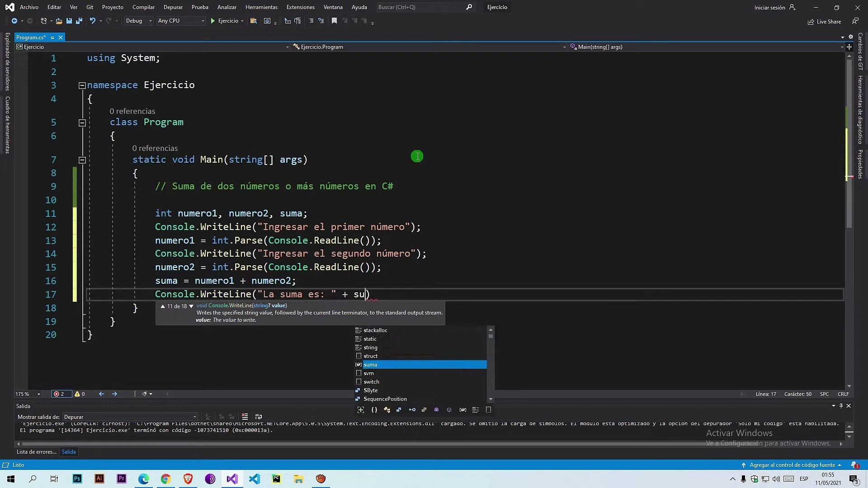
Task: Open the Live Share button
Action: (824, 21)
